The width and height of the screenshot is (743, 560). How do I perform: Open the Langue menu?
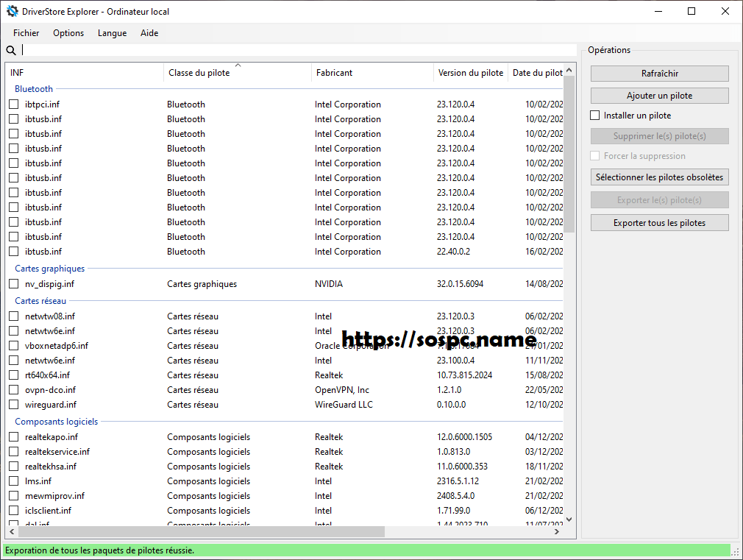(112, 33)
